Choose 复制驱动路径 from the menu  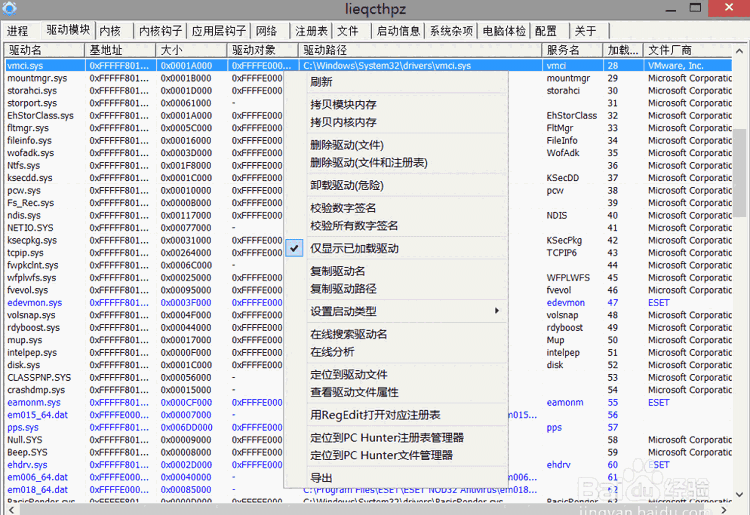tap(343, 289)
